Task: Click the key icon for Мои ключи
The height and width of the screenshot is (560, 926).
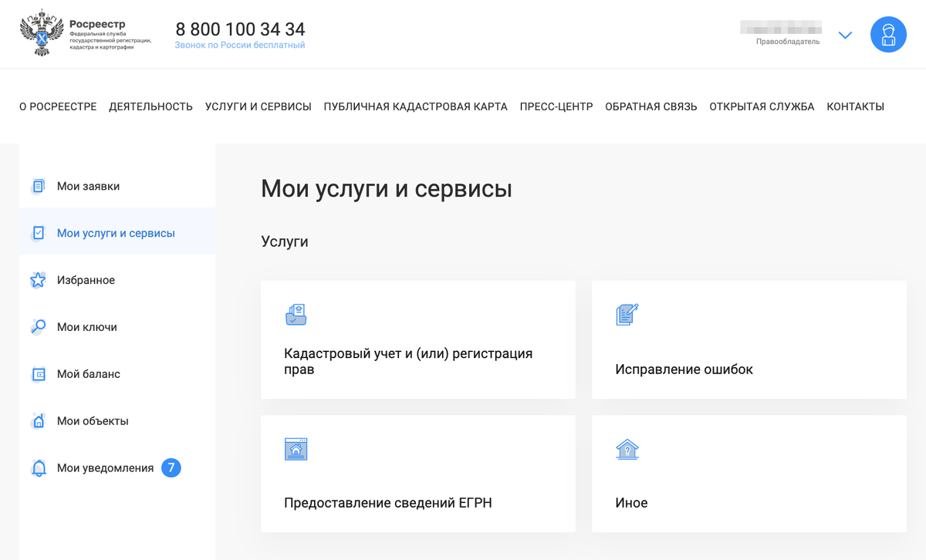Action: click(x=38, y=327)
